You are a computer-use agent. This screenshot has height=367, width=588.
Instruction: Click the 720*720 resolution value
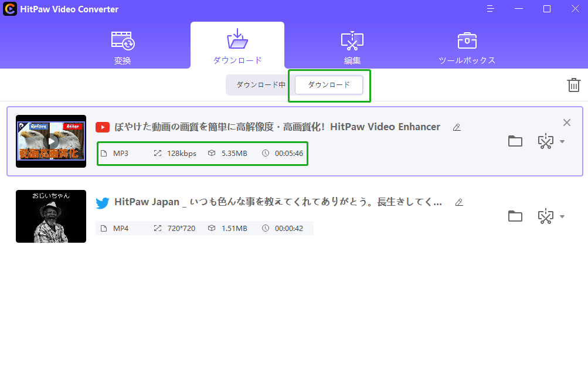tap(181, 228)
